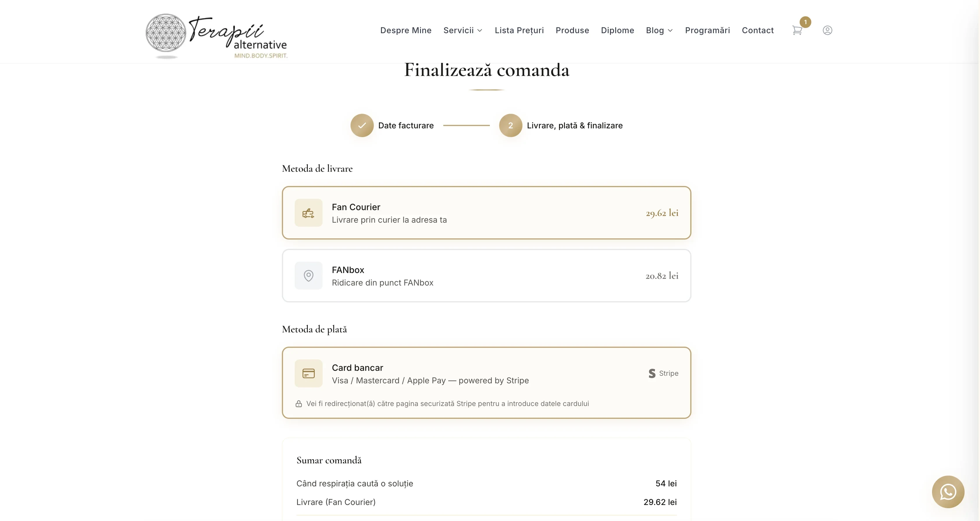Screen dimensions: 980x521
Task: Open the Lista Prețuri page
Action: pyautogui.click(x=519, y=31)
